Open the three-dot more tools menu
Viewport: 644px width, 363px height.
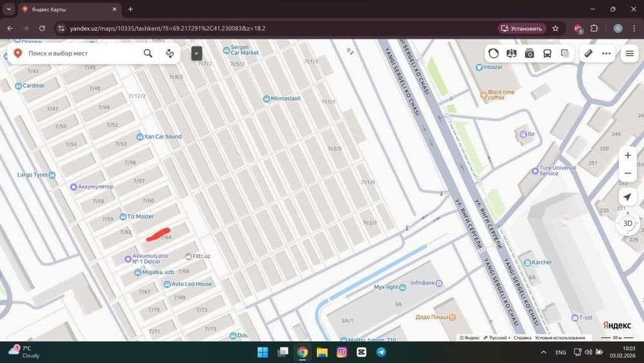(x=606, y=54)
